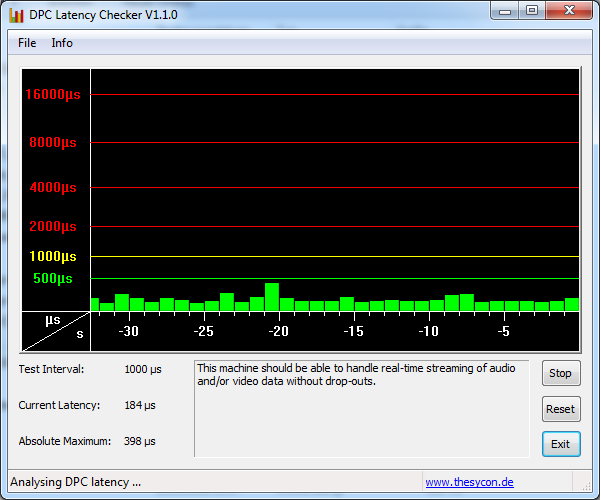Open the File menu
Viewport: 601px width, 500px height.
tap(27, 43)
